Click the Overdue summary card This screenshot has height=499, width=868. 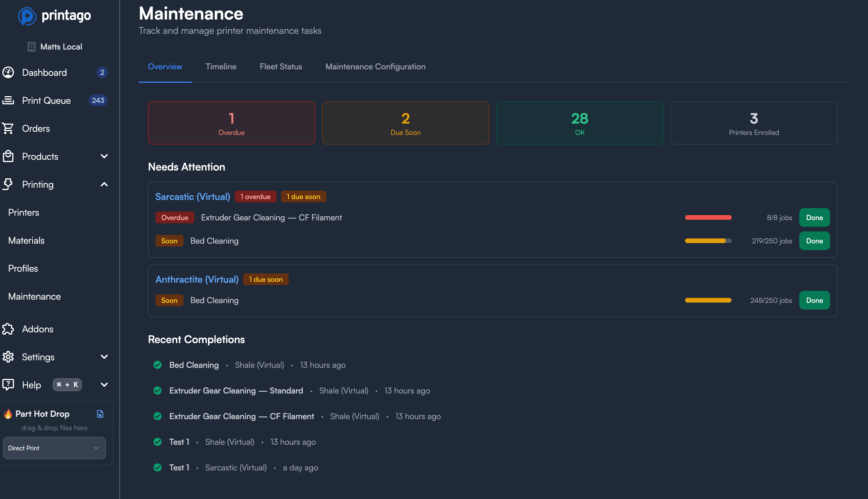pos(231,123)
